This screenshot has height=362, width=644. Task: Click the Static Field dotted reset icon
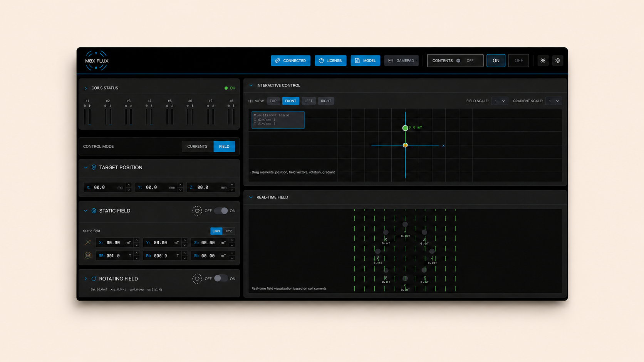[197, 211]
